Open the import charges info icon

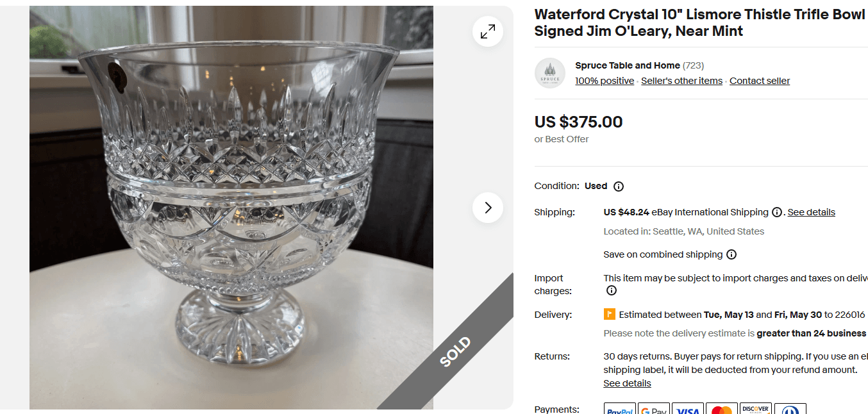point(611,290)
